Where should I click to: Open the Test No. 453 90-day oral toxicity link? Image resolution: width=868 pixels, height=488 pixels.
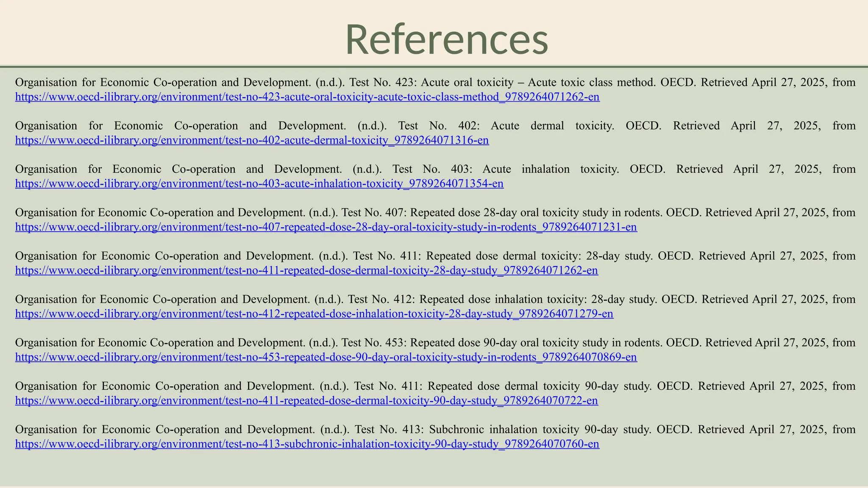coord(326,357)
